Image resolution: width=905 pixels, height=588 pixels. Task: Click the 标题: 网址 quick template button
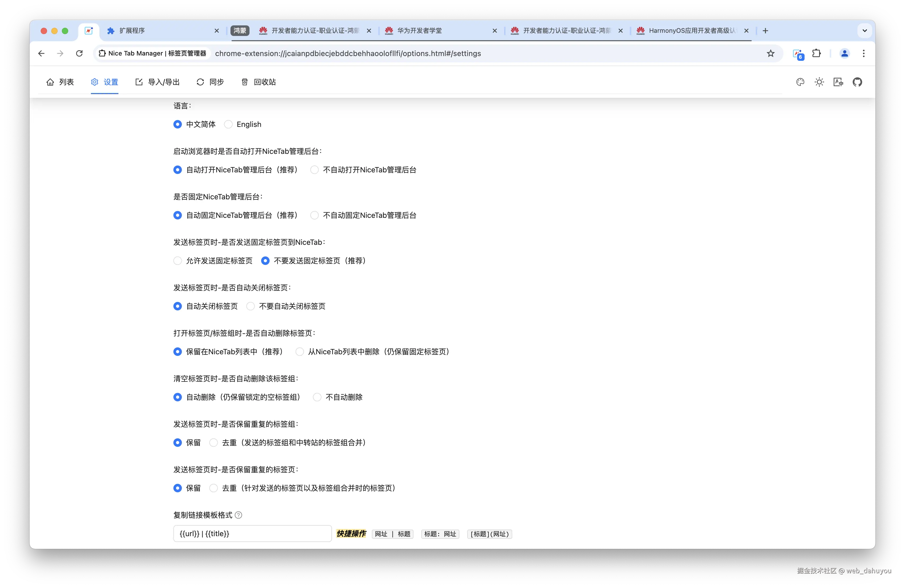[440, 534]
